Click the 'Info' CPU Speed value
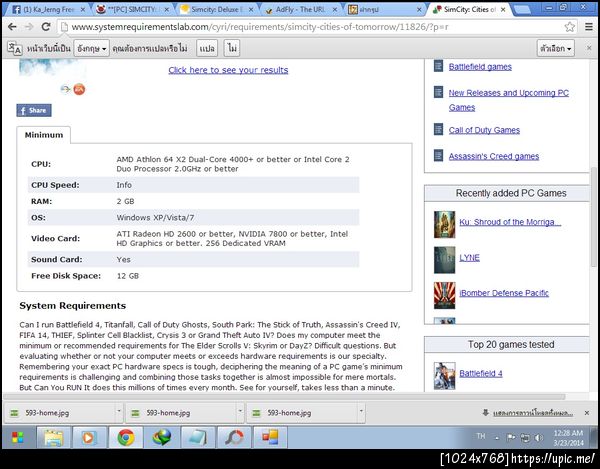The image size is (600, 469). (124, 185)
